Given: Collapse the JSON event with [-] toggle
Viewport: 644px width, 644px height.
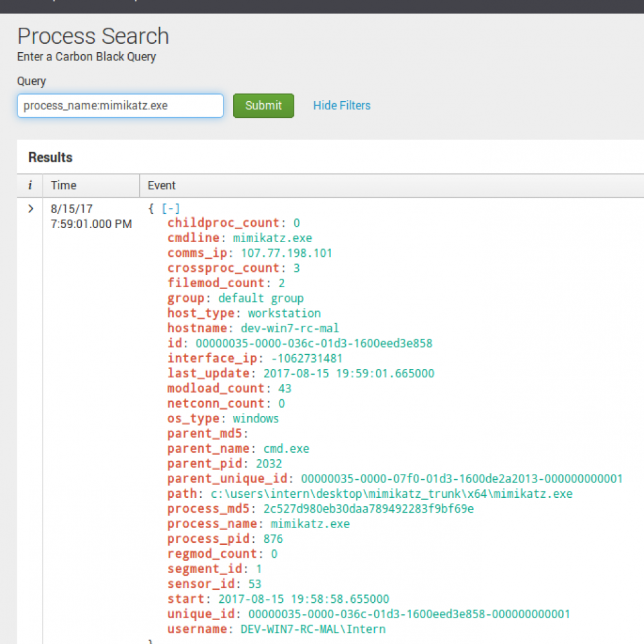Looking at the screenshot, I should point(171,209).
